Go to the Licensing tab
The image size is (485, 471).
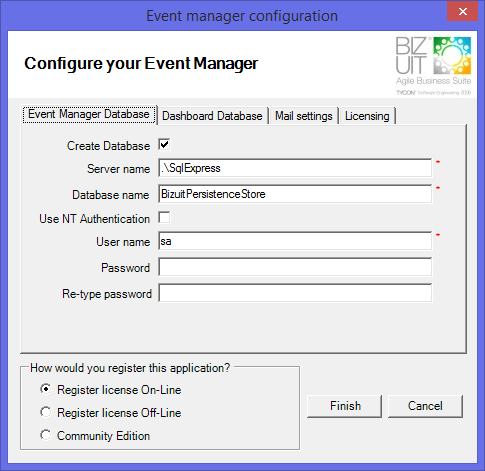(x=367, y=116)
